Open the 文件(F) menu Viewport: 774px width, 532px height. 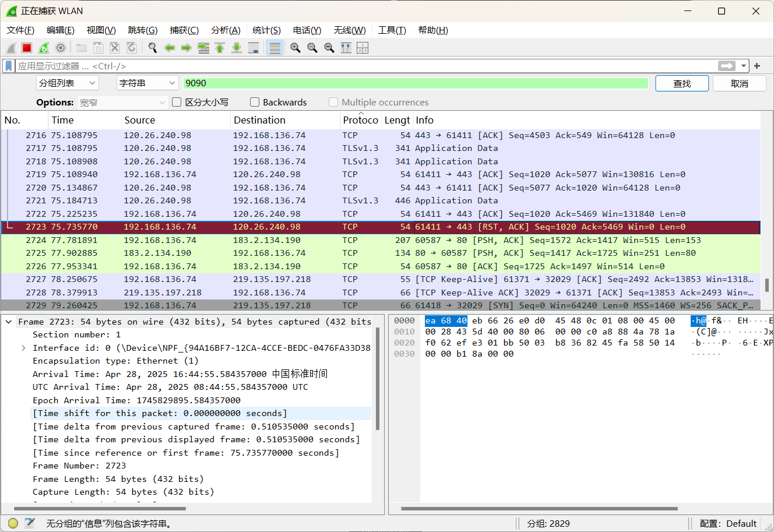20,30
